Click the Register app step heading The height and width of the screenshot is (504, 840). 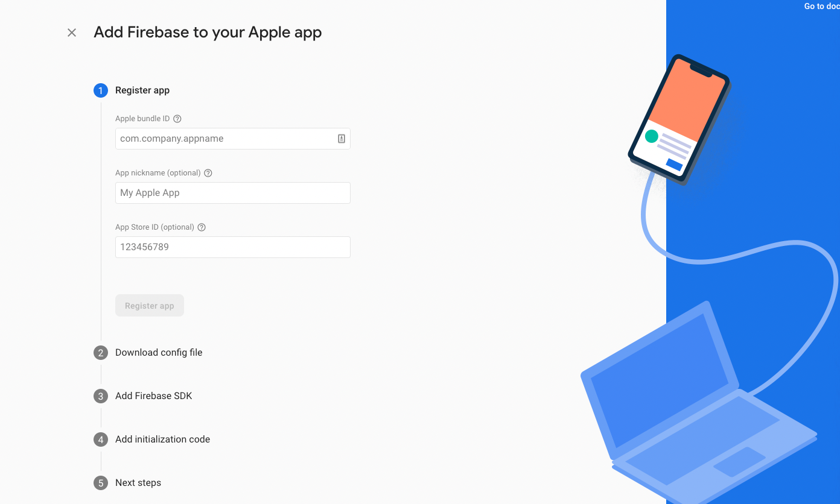142,90
